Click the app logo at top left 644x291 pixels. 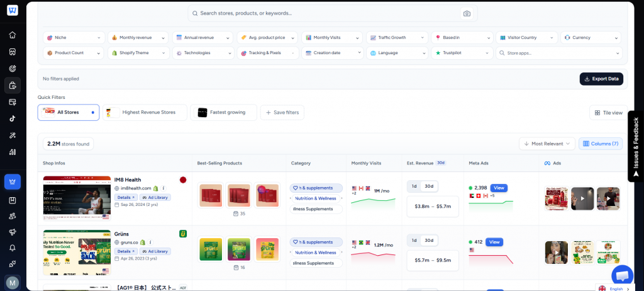tap(13, 10)
